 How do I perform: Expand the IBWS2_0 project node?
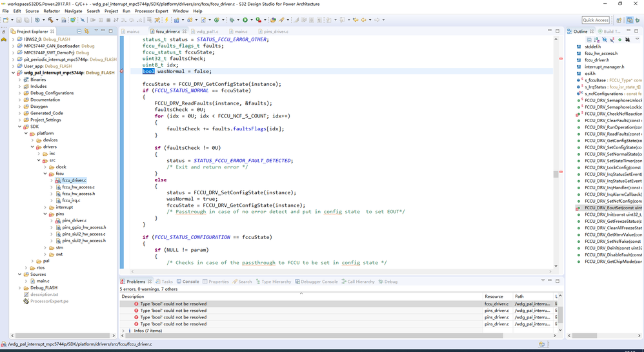pos(13,39)
